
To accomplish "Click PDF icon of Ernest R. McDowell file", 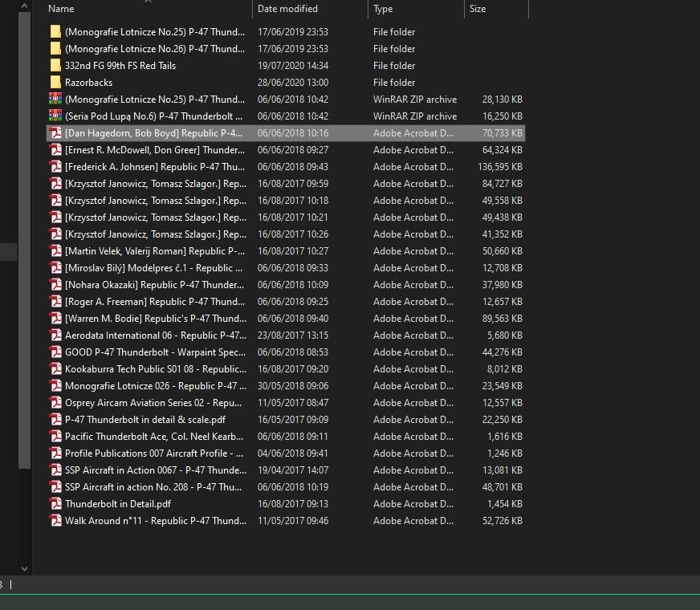I will click(55, 150).
